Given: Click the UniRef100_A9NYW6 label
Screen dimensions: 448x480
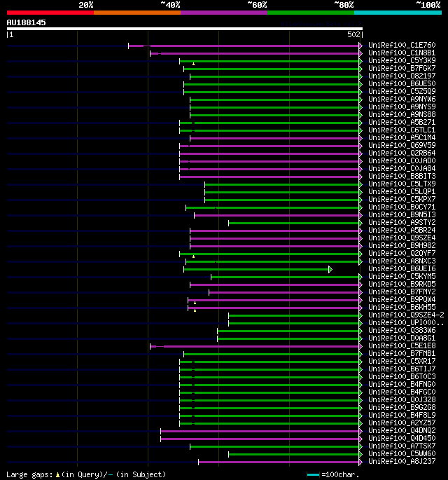Looking at the screenshot, I should point(402,100).
